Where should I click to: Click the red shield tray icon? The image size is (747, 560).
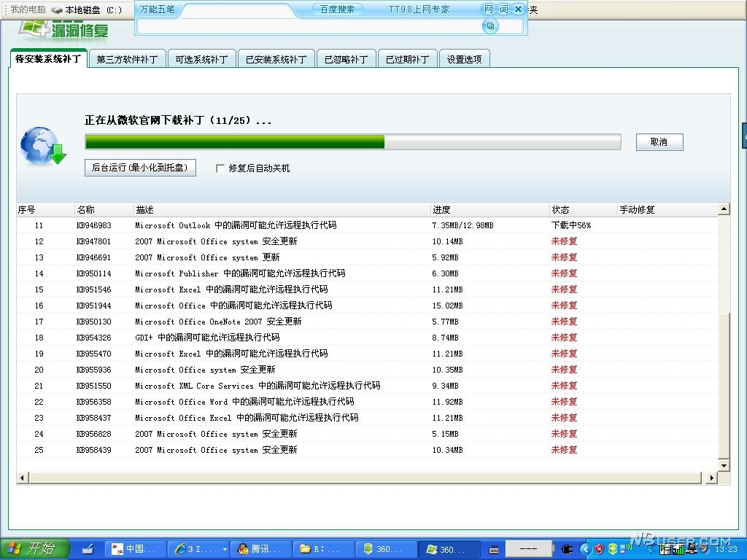point(600,549)
